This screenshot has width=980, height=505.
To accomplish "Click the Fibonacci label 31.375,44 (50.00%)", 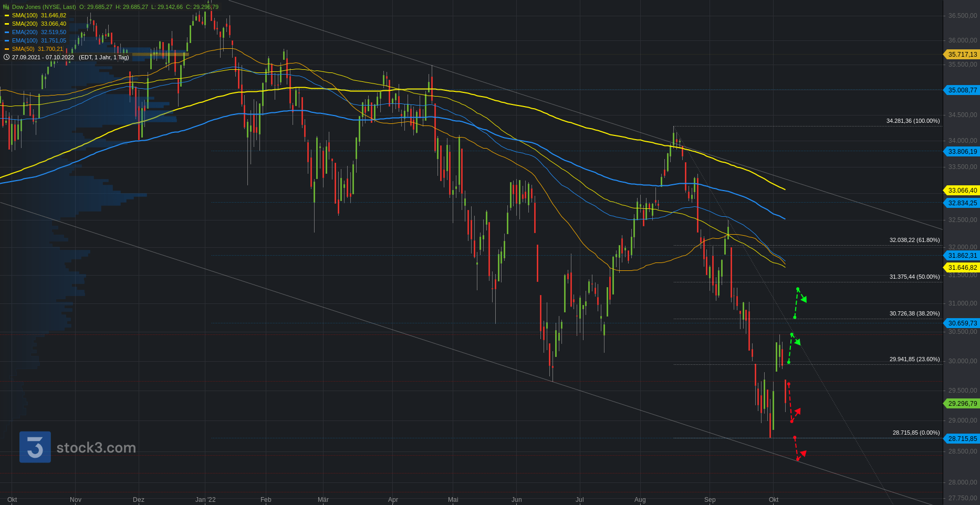I will (x=914, y=277).
